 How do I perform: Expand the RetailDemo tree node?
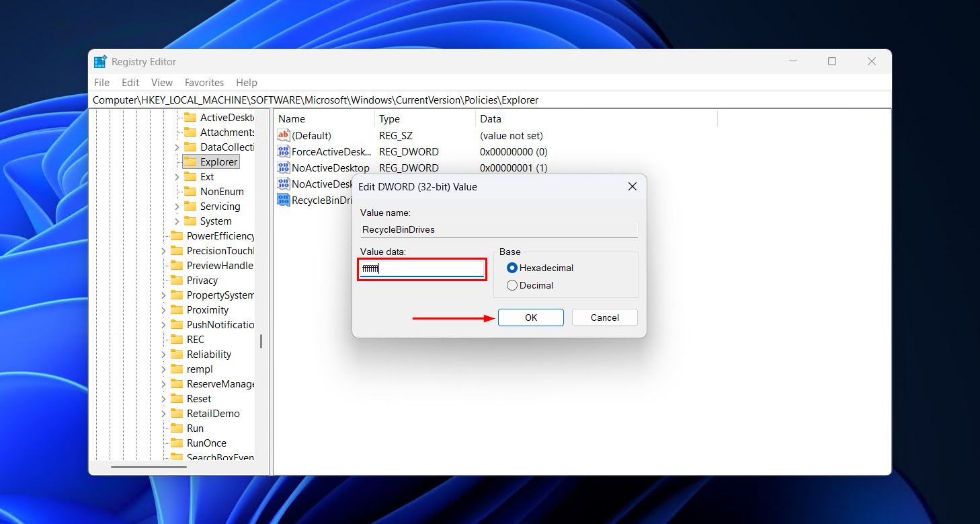point(163,414)
